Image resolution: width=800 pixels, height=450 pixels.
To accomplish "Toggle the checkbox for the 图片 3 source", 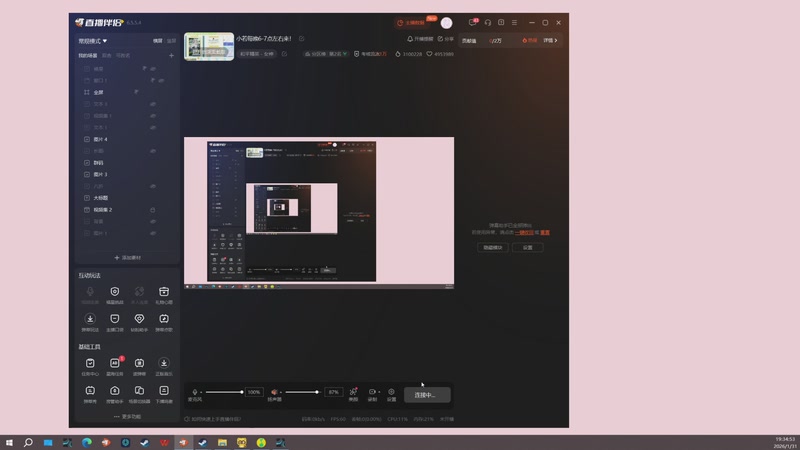I will point(87,174).
